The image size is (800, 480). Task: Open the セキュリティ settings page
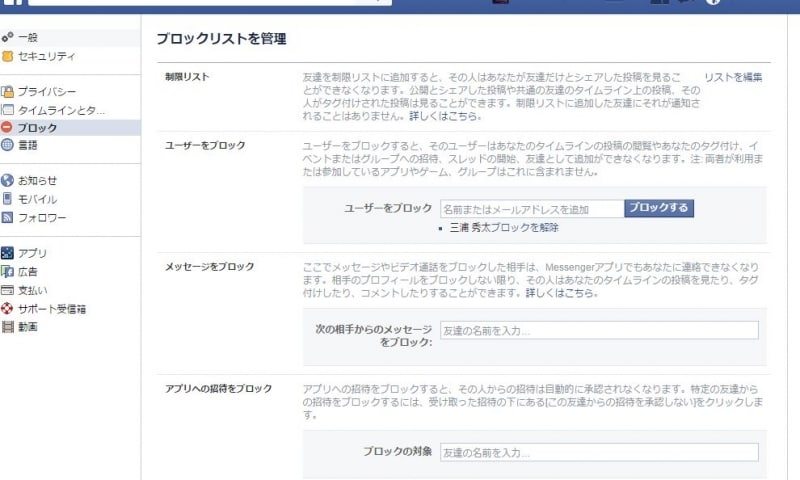(x=46, y=56)
